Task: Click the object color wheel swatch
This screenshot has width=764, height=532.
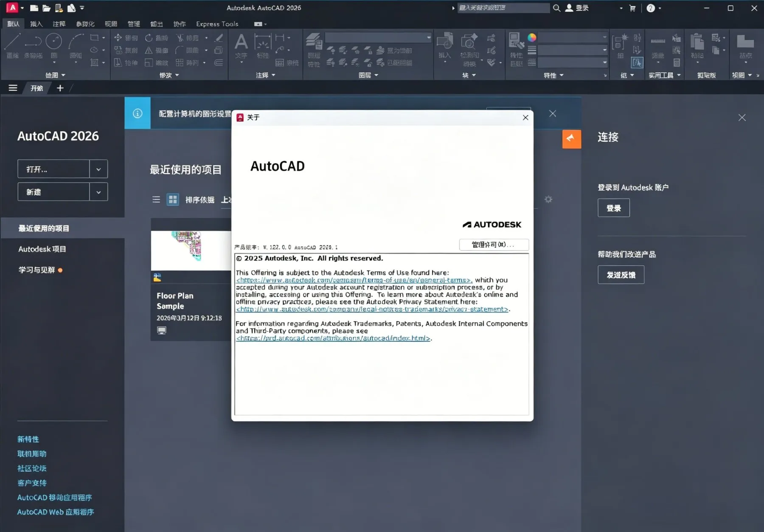Action: tap(532, 38)
